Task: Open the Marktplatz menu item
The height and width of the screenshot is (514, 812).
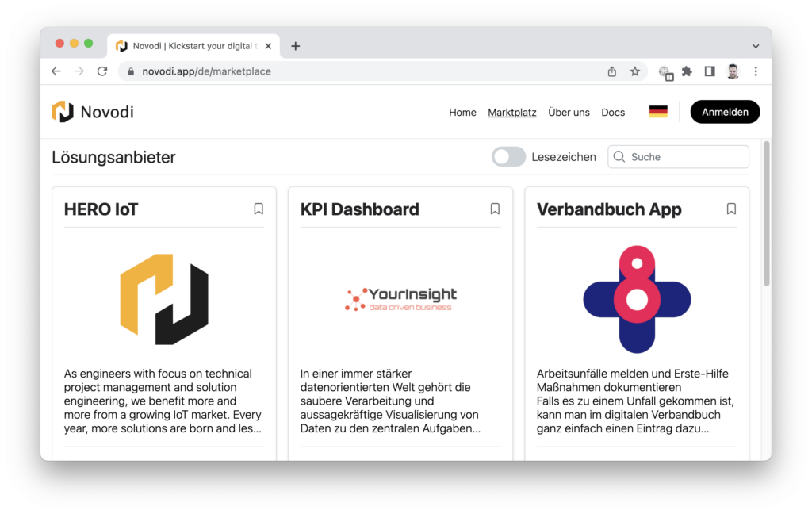Action: [x=512, y=113]
